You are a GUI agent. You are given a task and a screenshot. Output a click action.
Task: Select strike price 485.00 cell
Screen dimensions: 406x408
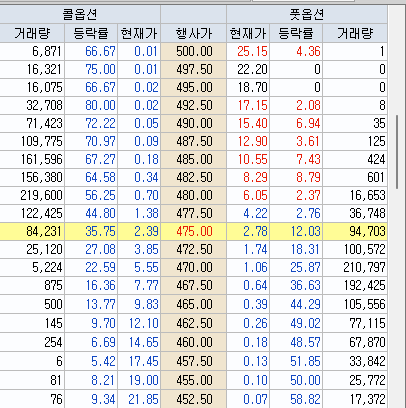tap(194, 160)
